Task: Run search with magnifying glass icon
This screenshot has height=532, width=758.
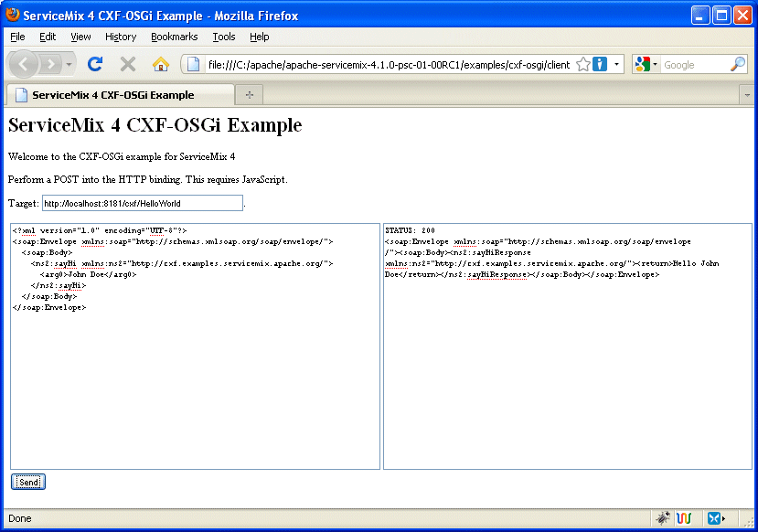Action: [x=738, y=64]
